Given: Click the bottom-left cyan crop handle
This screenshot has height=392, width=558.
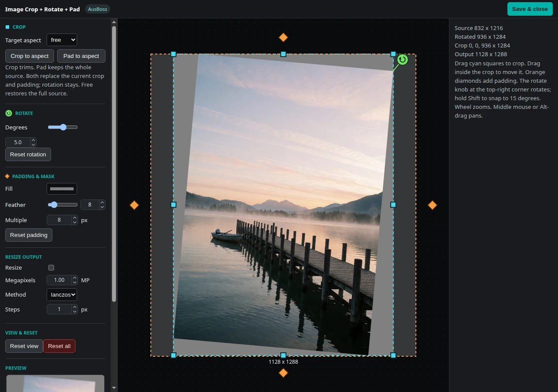Looking at the screenshot, I should pyautogui.click(x=174, y=355).
